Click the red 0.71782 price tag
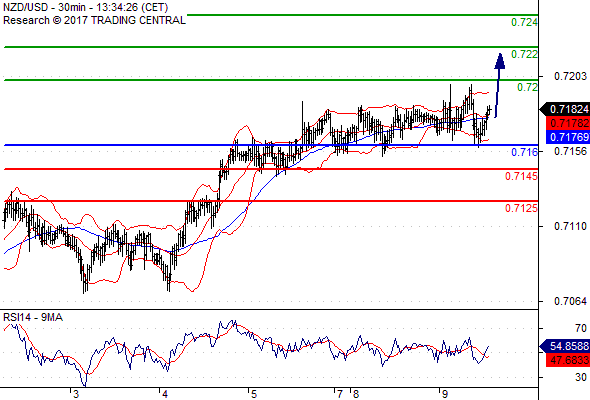Viewport: 590px width, 400px height. click(x=567, y=123)
